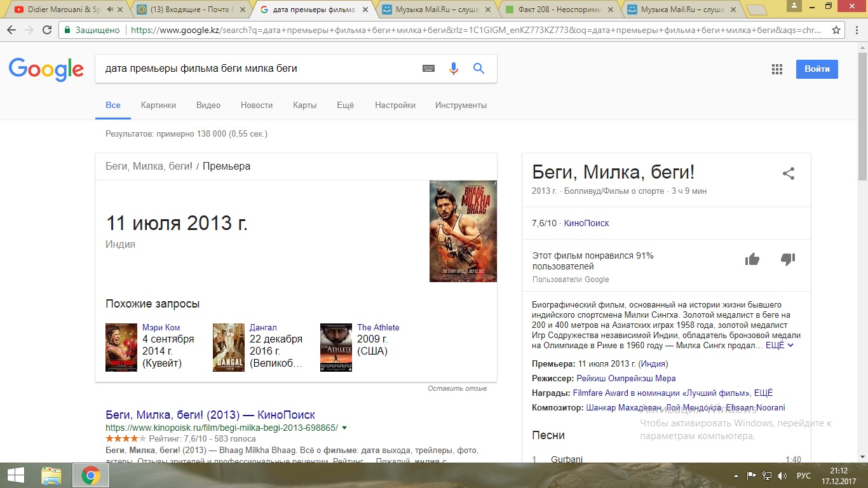The height and width of the screenshot is (488, 868).
Task: Click the Мэри Ком poster thumbnail
Action: (x=121, y=347)
